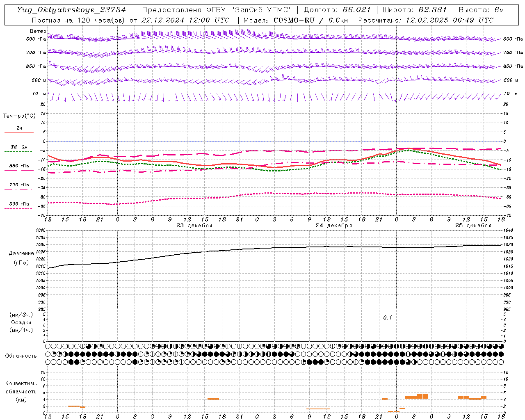The image size is (525, 420).
Task: Click the 500 гПа entry in temperature legend
Action: click(x=19, y=204)
